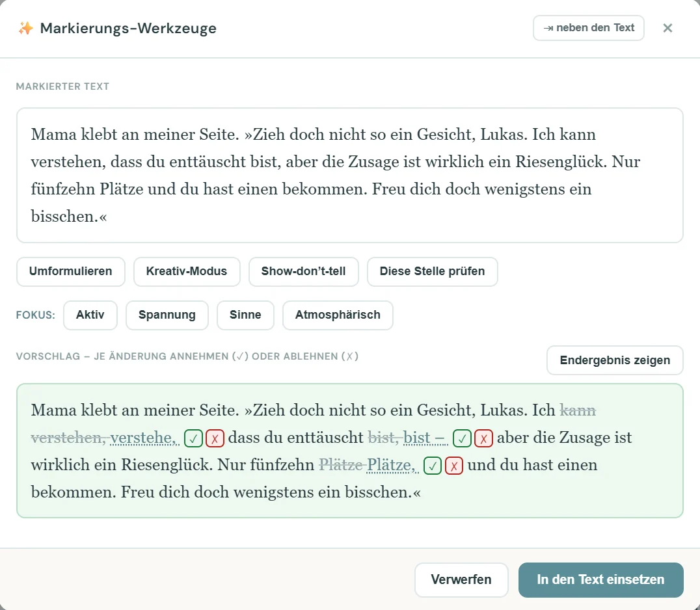Accept the 'Plätze,' change checkmark
The image size is (700, 610).
pos(432,466)
